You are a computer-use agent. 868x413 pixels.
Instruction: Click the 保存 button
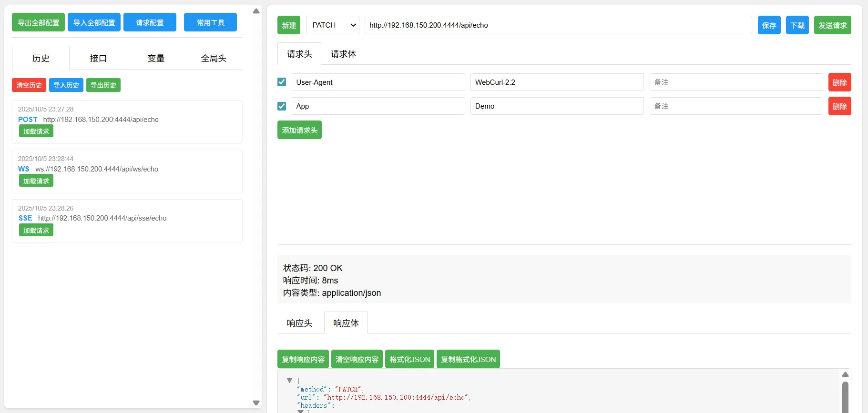coord(769,25)
